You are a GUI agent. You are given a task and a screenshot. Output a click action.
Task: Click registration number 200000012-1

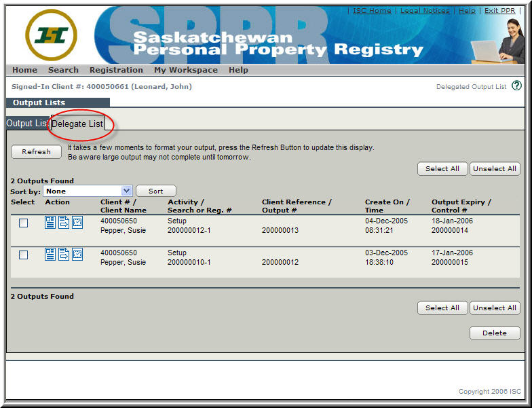pos(189,231)
